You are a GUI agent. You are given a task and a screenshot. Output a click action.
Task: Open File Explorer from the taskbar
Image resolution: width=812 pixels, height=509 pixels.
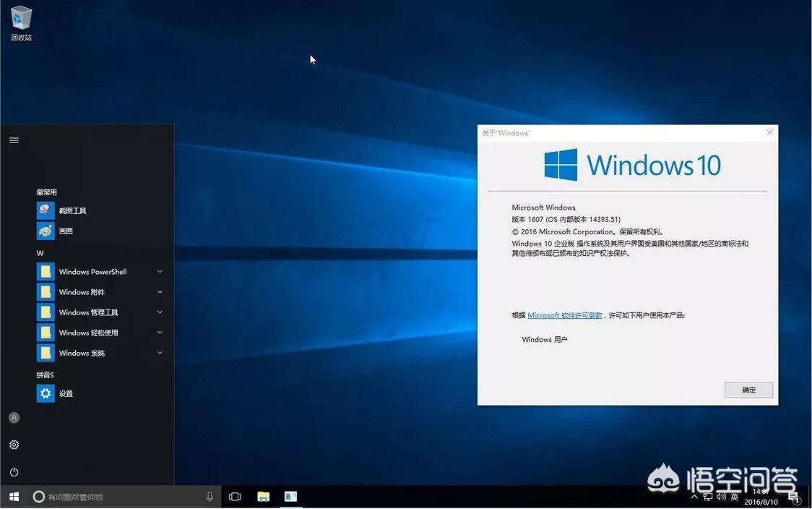tap(263, 497)
